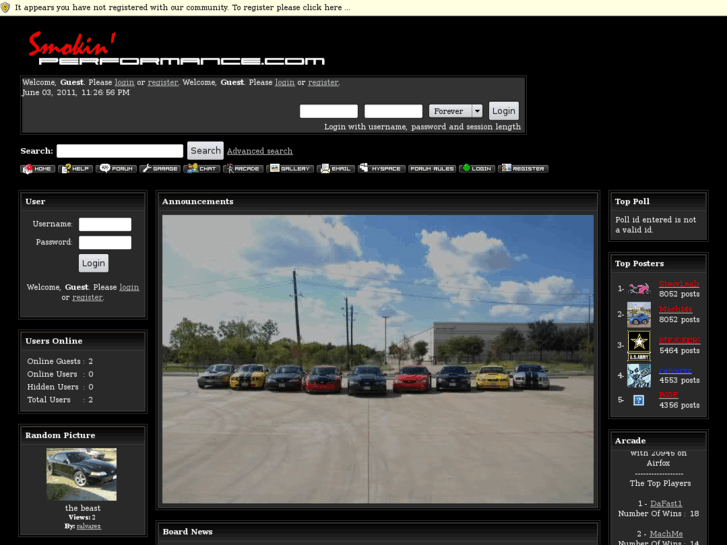Open StacyLeah's profile link
The image size is (727, 545).
tap(679, 284)
